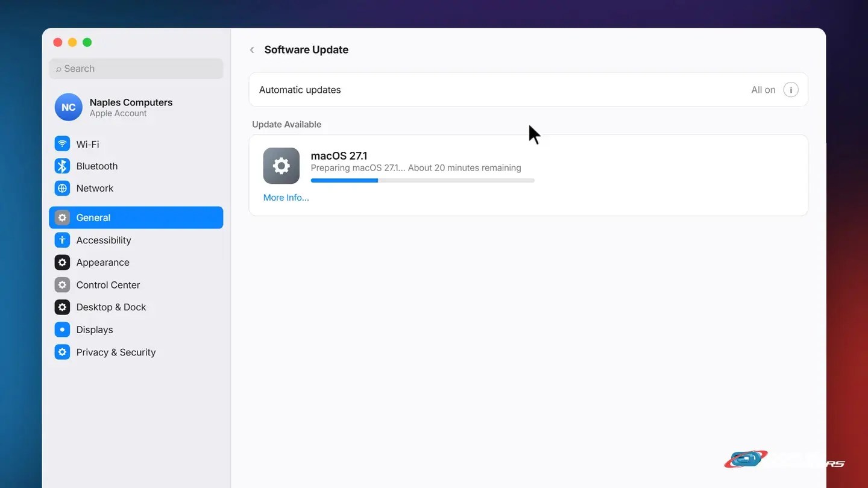Screen dimensions: 868x488
Task: Click the General label in sidebar
Action: [93, 217]
